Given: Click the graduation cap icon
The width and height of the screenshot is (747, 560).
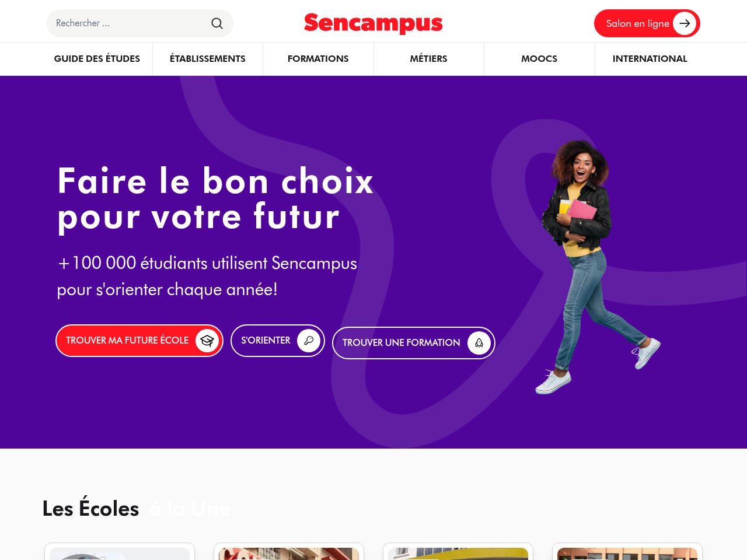Looking at the screenshot, I should pos(207,341).
